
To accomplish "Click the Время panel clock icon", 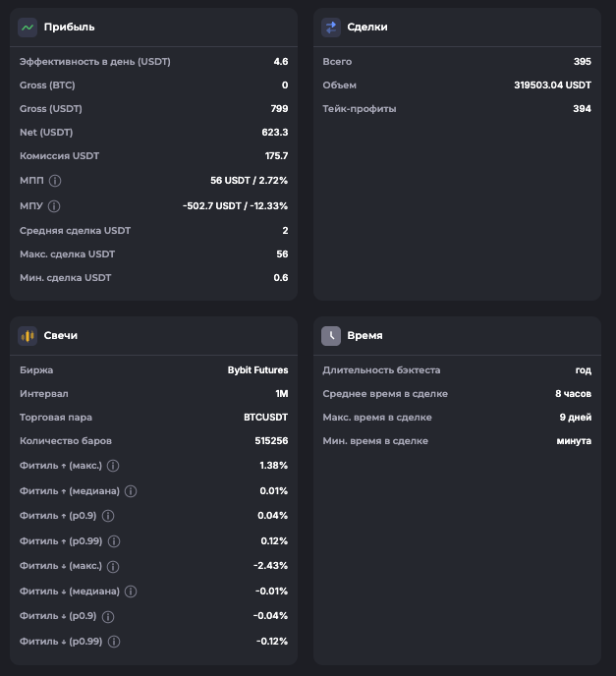I will pos(331,336).
